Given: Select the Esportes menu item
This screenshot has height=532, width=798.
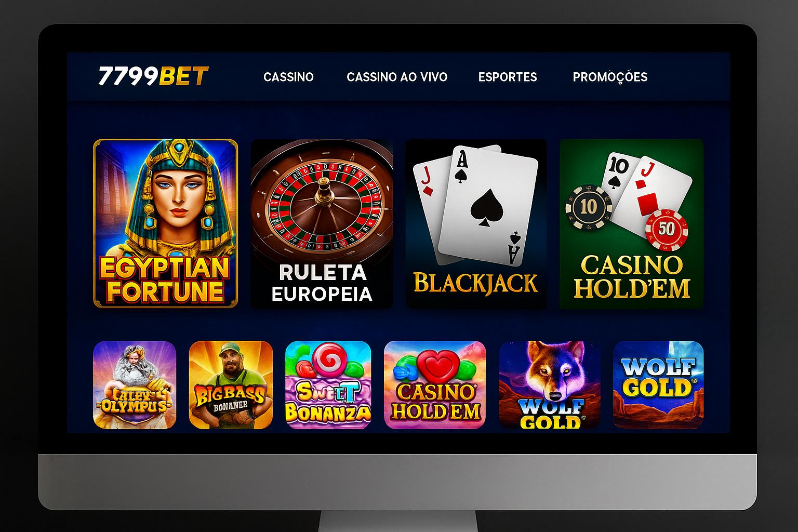Looking at the screenshot, I should tap(508, 77).
